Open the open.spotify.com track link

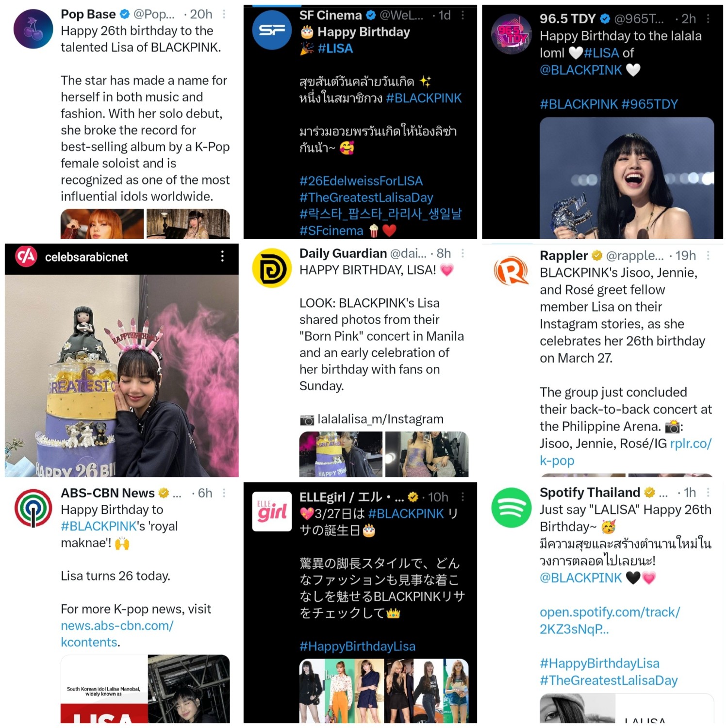point(610,620)
